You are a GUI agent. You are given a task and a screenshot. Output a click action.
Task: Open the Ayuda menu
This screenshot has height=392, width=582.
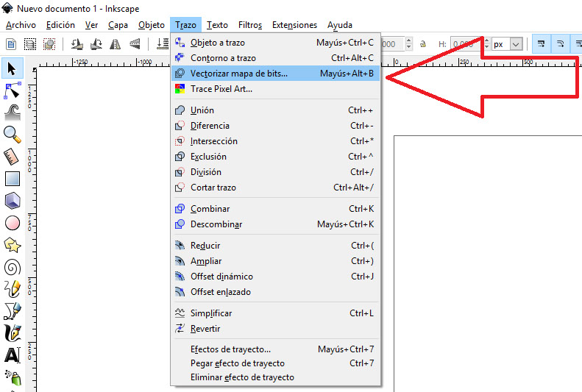click(340, 25)
